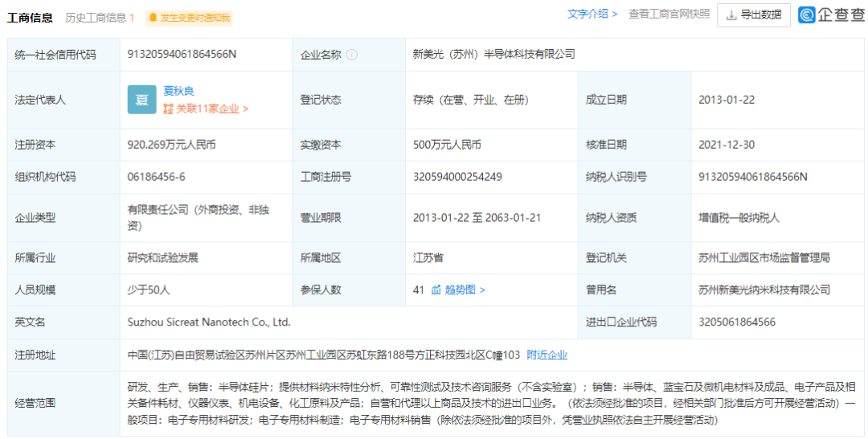The height and width of the screenshot is (439, 868).
Task: Click business term 2013-01-22 至 2063-01-21
Action: (477, 218)
